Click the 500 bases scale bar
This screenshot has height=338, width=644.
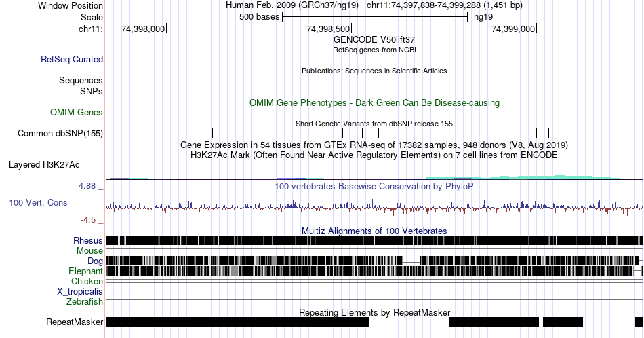coord(375,17)
